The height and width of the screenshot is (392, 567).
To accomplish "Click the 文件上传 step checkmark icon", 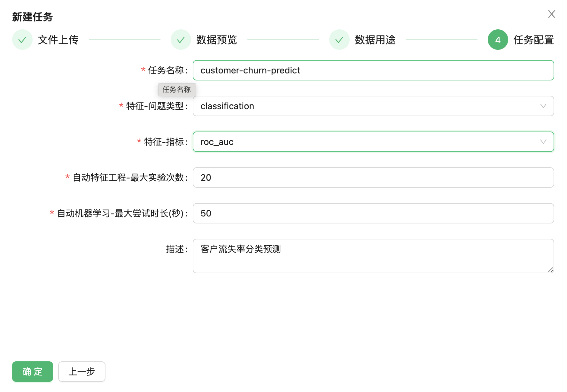I will point(22,40).
